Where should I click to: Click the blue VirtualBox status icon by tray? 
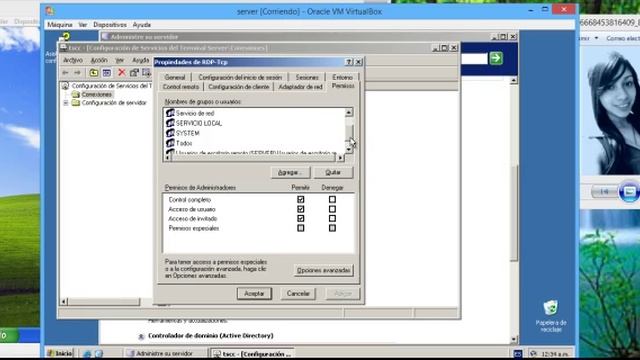[518, 353]
